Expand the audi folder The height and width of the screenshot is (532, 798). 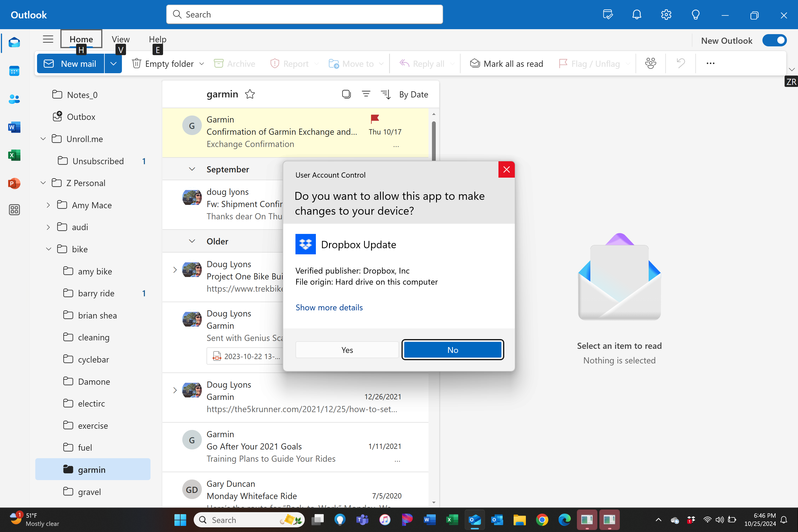(x=48, y=227)
